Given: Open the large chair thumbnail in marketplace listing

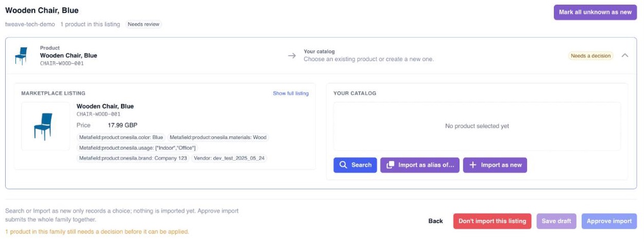Looking at the screenshot, I should 45,127.
